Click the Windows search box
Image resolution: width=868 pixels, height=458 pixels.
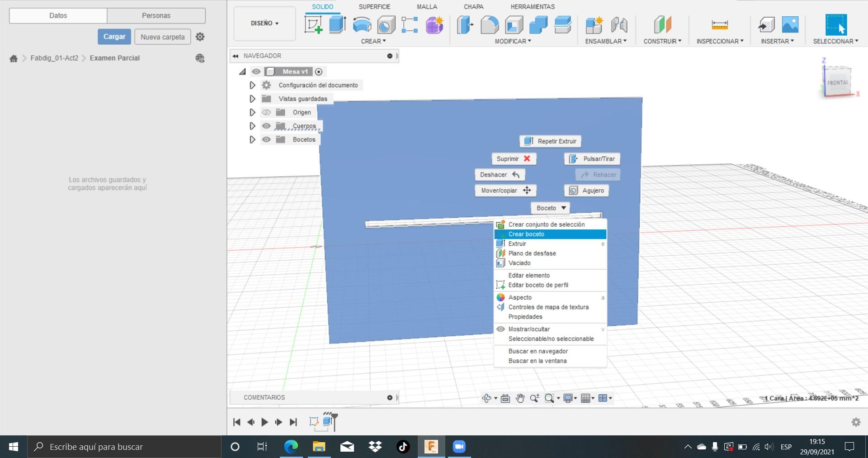click(124, 447)
